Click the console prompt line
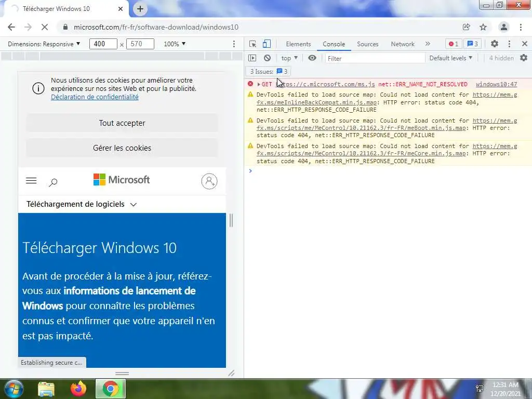 (388, 170)
